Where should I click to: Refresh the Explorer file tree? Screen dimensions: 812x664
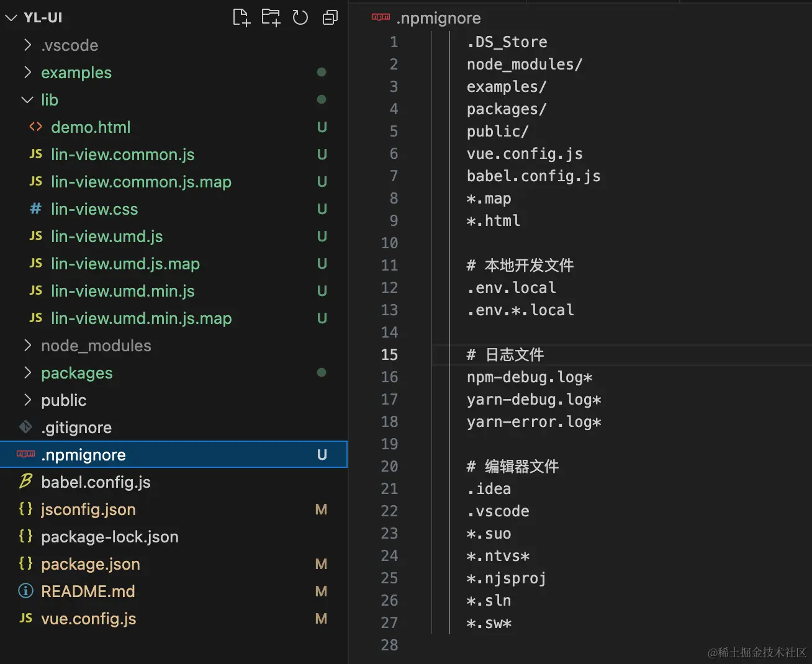(x=300, y=17)
